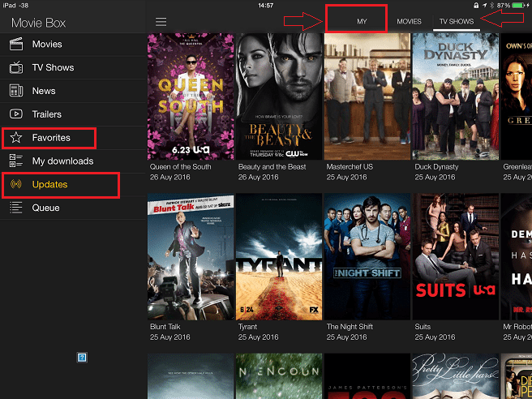The width and height of the screenshot is (532, 399).
Task: Open Trailers section in sidebar
Action: [73, 114]
